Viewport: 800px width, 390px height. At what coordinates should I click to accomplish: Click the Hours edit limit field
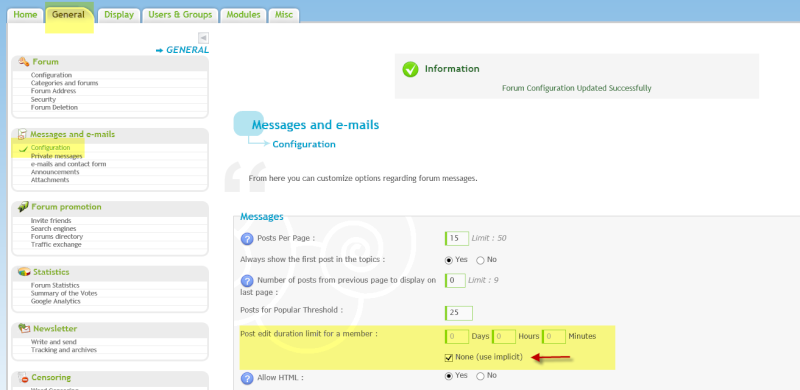click(x=504, y=337)
